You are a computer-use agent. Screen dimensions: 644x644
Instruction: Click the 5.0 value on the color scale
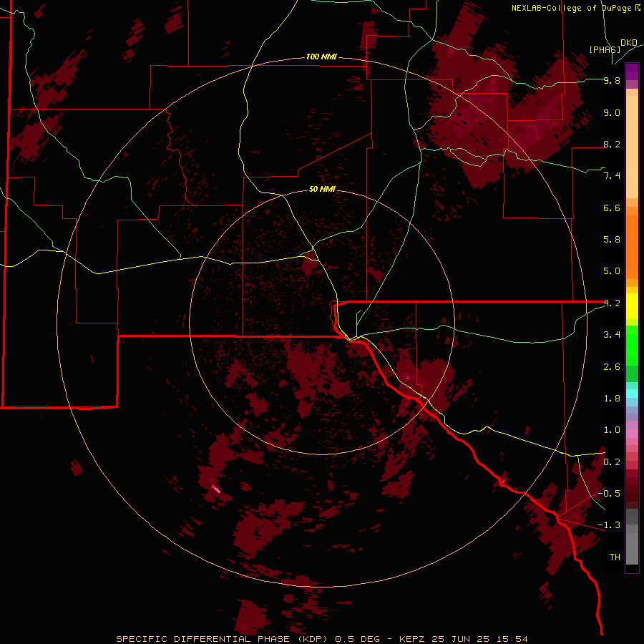pyautogui.click(x=612, y=271)
